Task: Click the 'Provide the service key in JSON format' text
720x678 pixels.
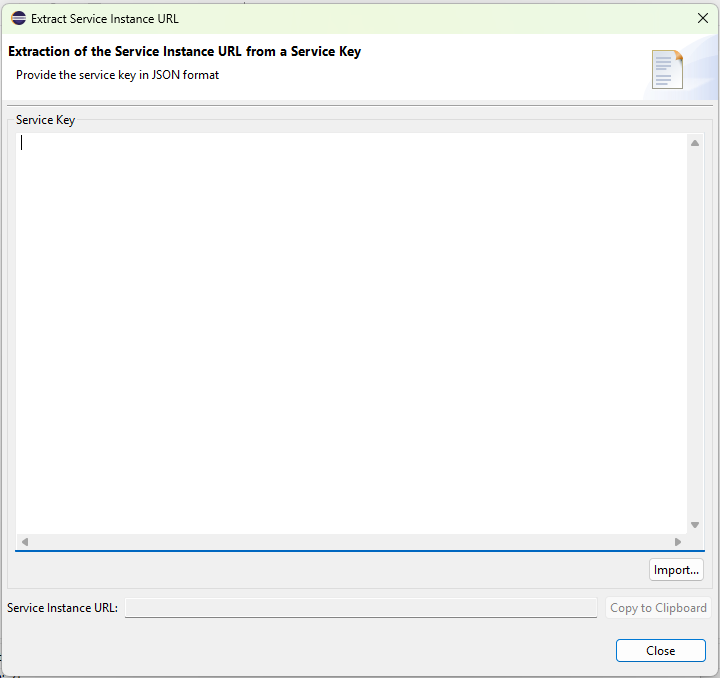Action: [x=118, y=75]
